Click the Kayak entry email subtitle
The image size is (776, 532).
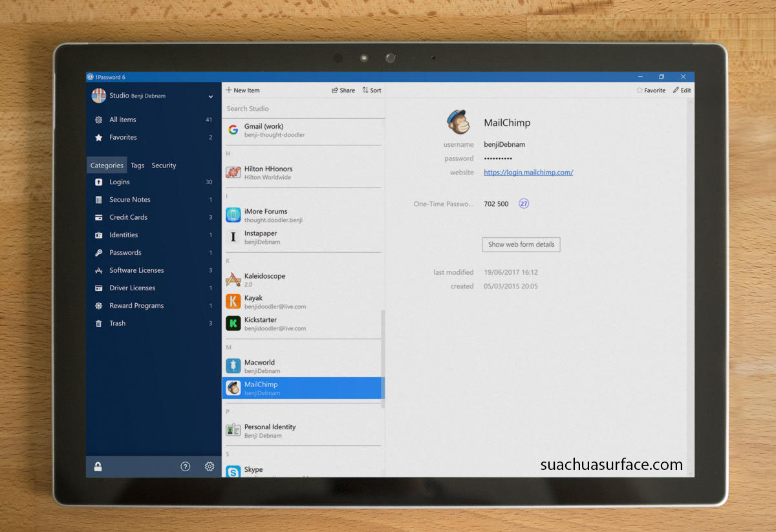[x=275, y=307]
